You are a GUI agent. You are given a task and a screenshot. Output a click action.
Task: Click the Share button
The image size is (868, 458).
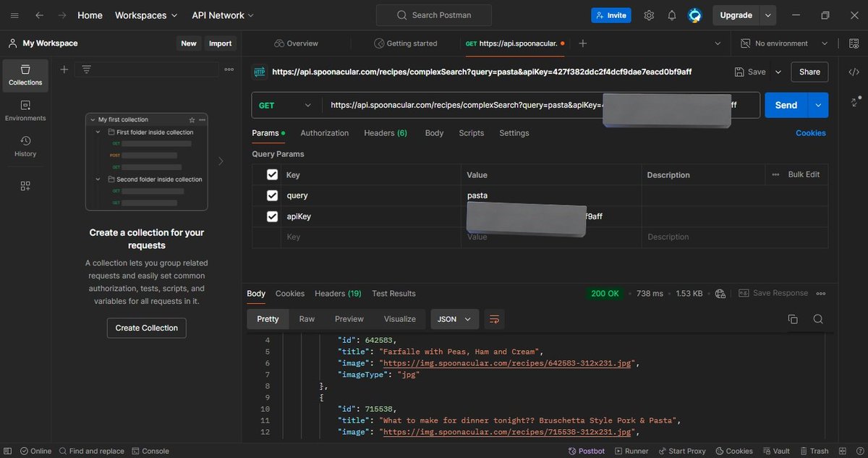(x=809, y=72)
